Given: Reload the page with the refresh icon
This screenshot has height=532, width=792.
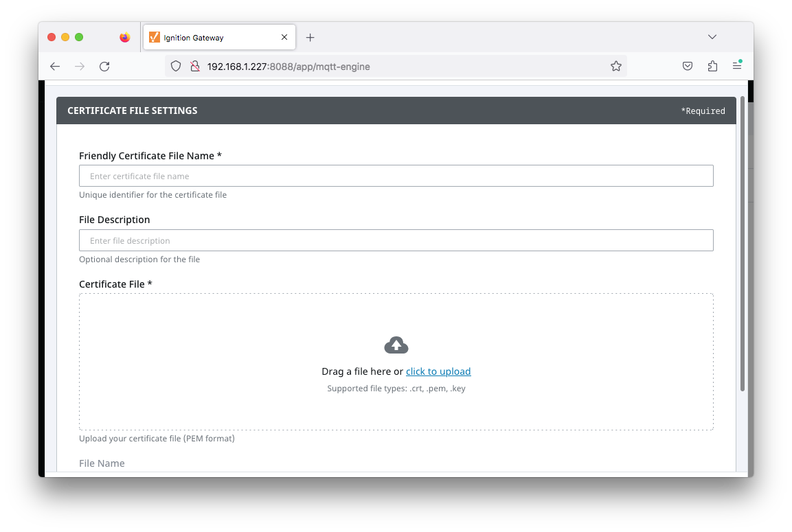Looking at the screenshot, I should pyautogui.click(x=104, y=67).
